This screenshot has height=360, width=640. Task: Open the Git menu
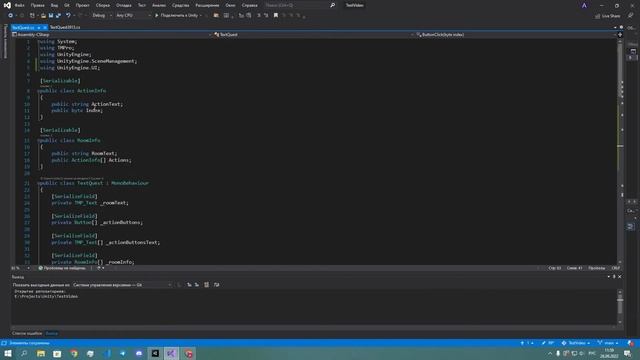pos(67,5)
